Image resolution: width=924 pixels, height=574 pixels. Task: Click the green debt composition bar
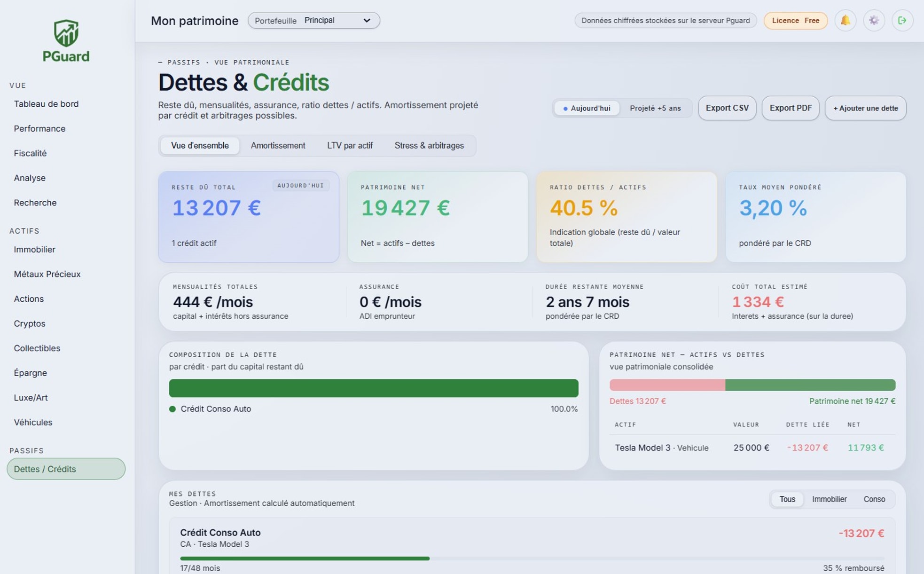(374, 388)
